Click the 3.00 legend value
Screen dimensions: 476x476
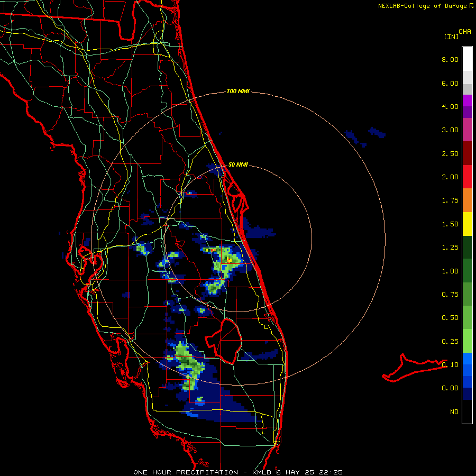point(450,130)
